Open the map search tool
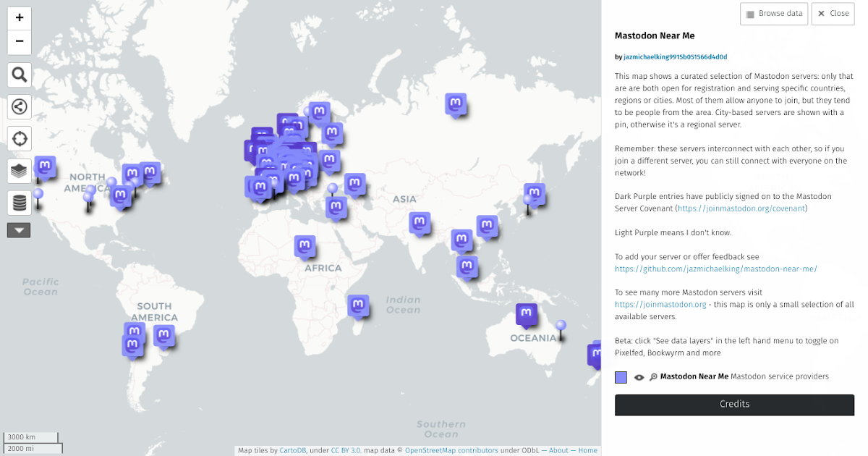 coord(20,75)
